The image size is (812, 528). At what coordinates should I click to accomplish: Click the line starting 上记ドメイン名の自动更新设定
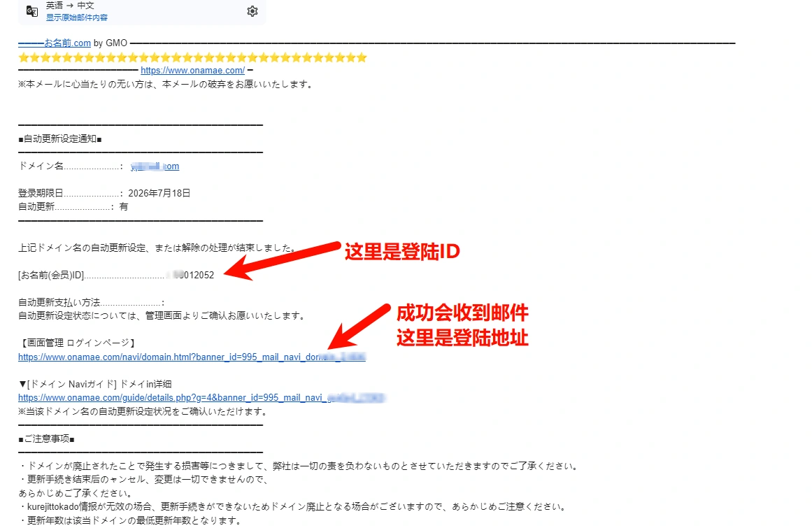point(157,248)
